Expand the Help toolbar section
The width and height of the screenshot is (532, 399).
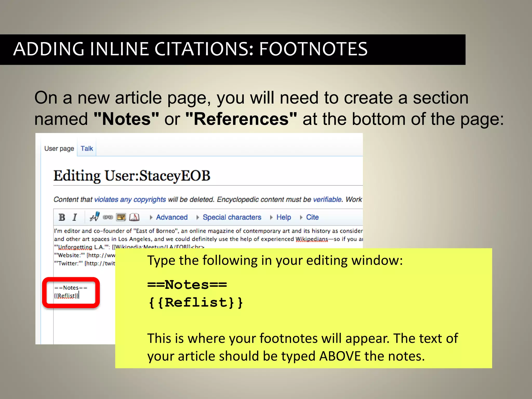pyautogui.click(x=281, y=217)
